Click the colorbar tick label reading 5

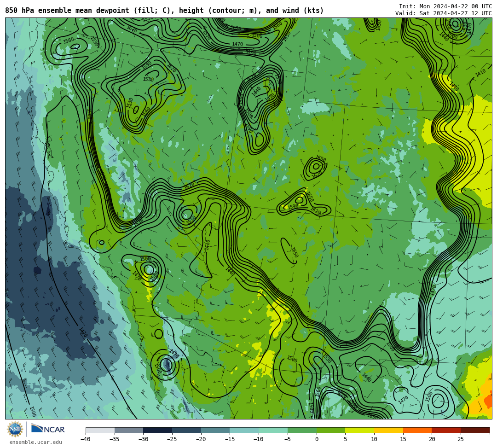tap(346, 439)
